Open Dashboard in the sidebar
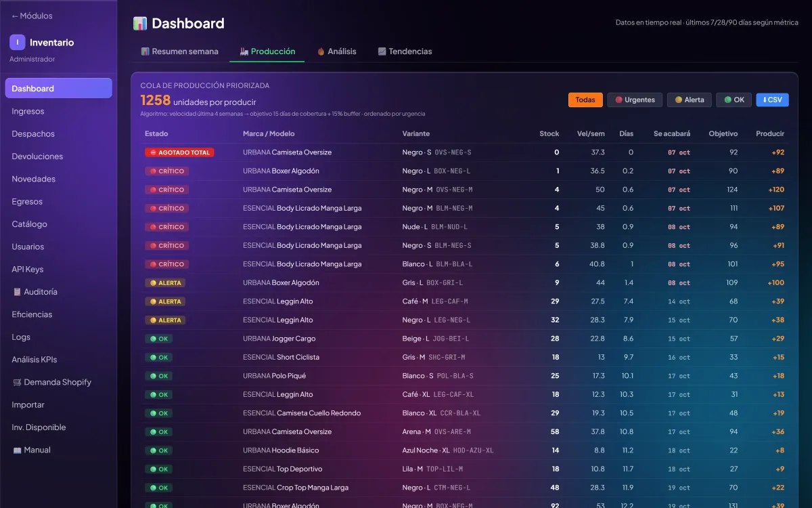 tap(59, 89)
